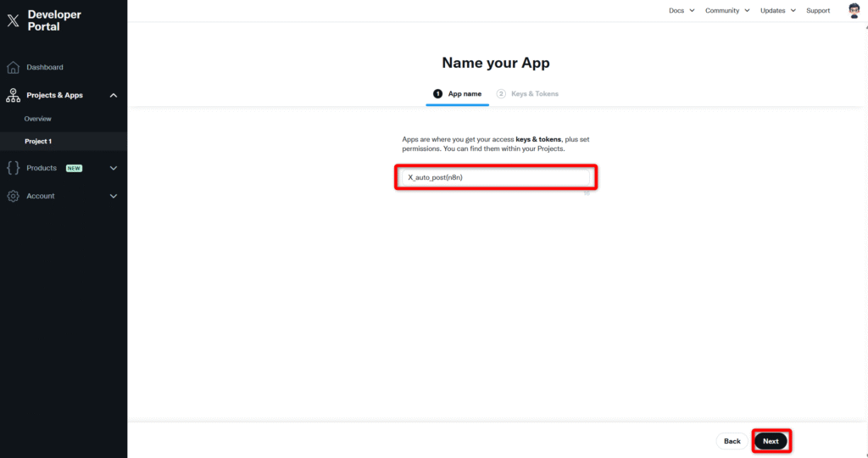The width and height of the screenshot is (868, 458).
Task: Click the Back button
Action: coord(732,441)
